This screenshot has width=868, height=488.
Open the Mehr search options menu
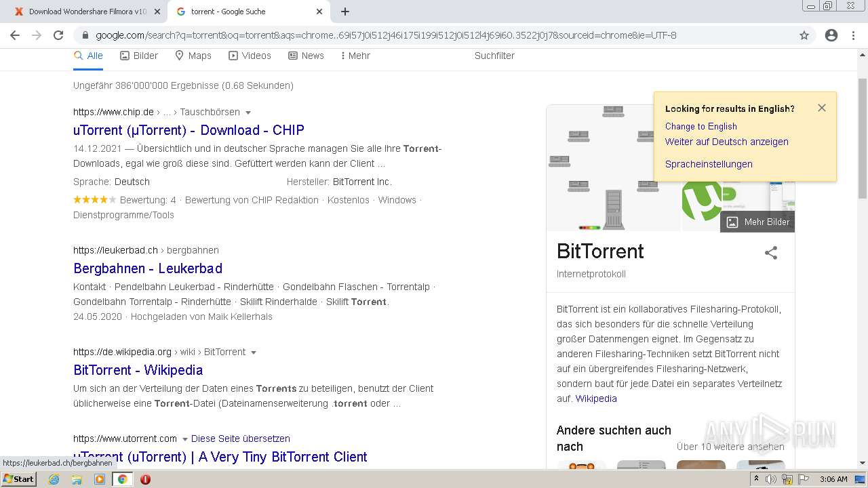[x=355, y=56]
